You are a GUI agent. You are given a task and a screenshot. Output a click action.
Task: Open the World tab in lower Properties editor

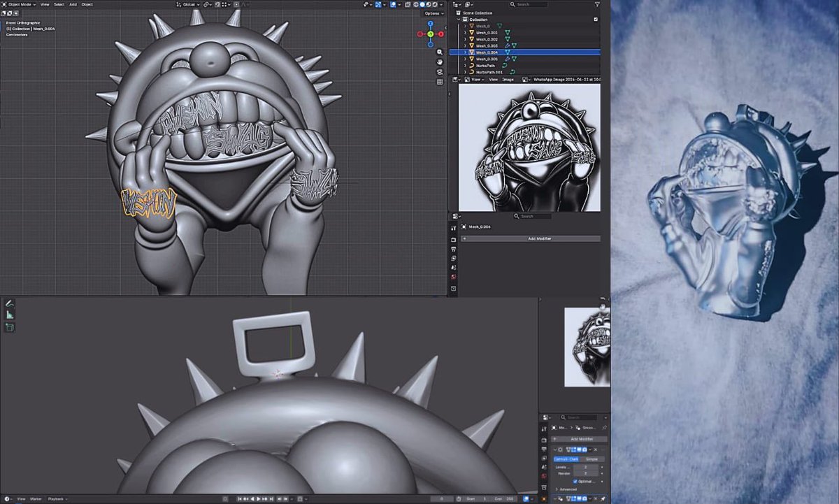point(544,476)
